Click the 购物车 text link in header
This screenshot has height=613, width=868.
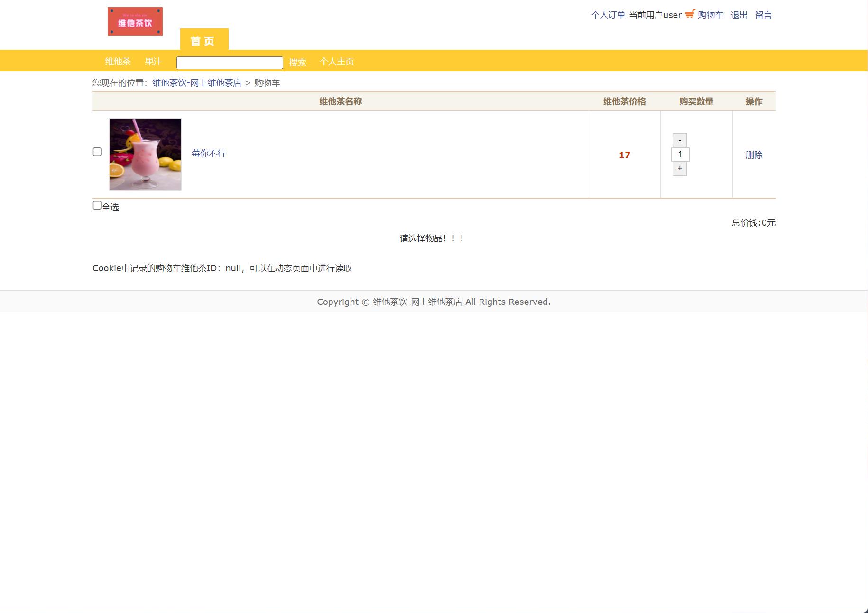(710, 15)
